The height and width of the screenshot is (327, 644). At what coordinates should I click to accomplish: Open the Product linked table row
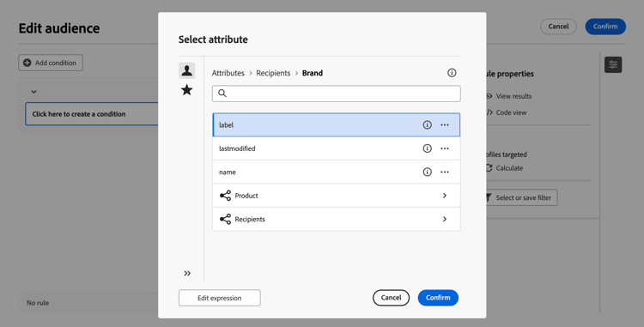point(336,196)
